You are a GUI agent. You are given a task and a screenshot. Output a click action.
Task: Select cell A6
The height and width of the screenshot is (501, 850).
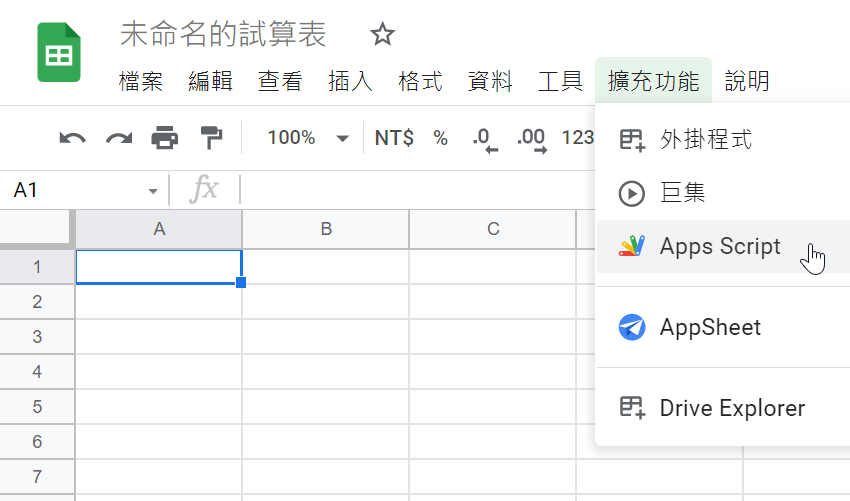[159, 441]
